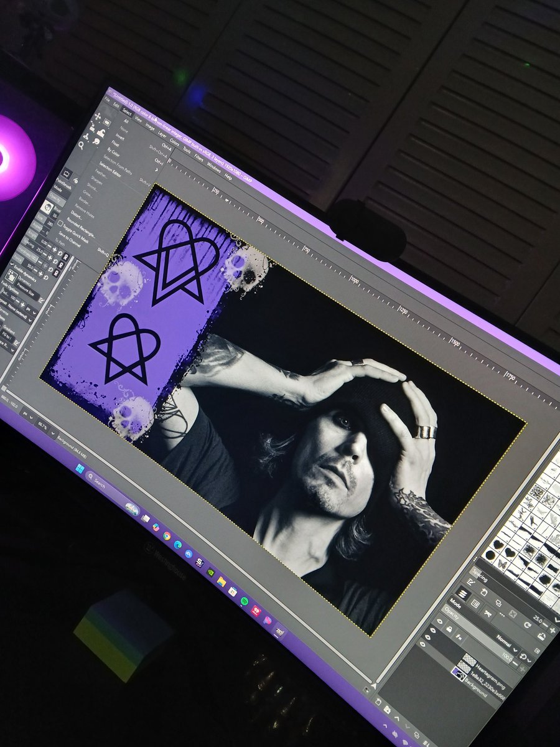Choose Save to Channel menu entry
The height and width of the screenshot is (747, 560).
pyautogui.click(x=70, y=239)
